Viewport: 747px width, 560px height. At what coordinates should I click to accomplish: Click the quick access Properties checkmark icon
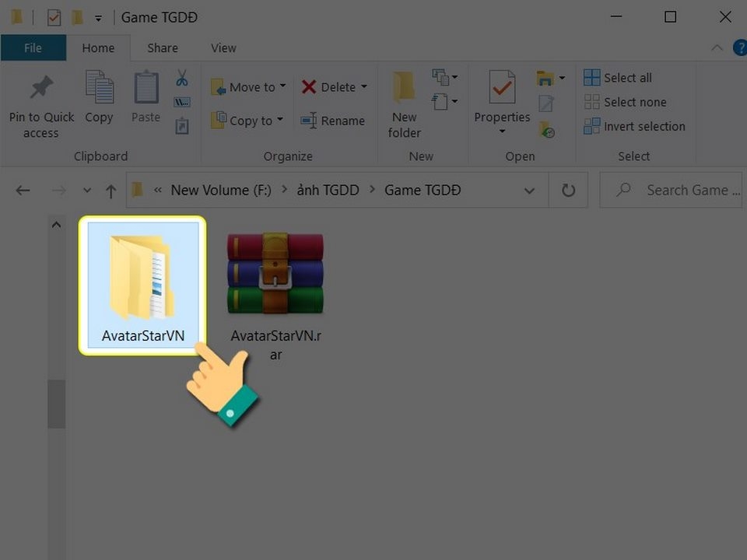54,18
